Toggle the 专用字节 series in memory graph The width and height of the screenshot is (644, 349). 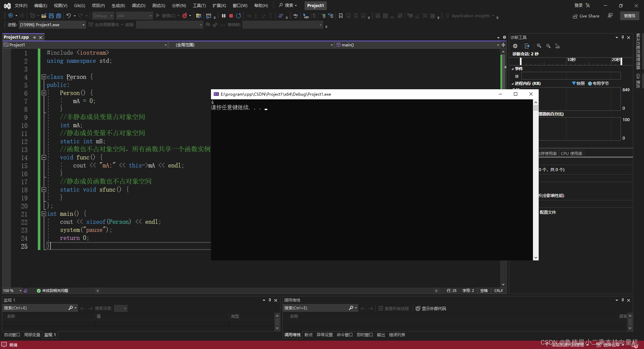pyautogui.click(x=598, y=83)
